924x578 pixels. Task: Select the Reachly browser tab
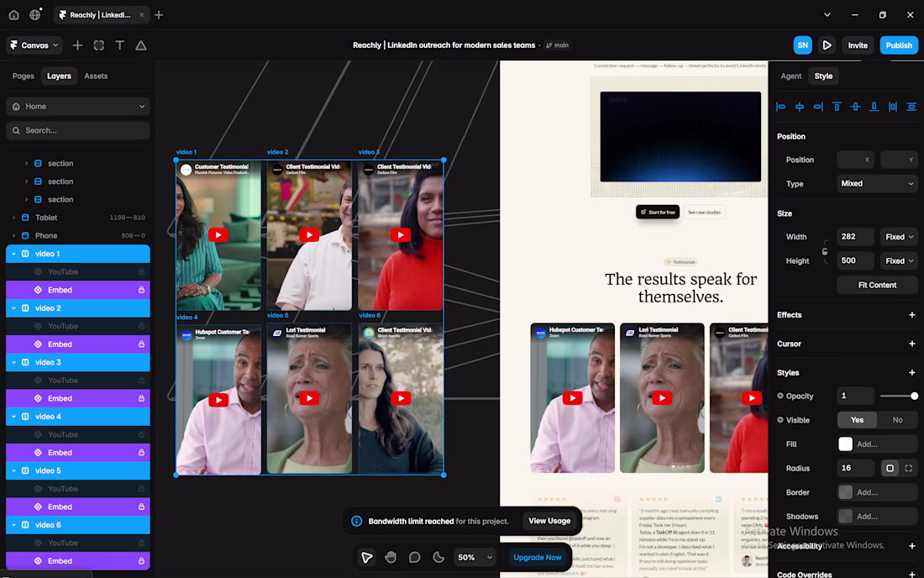point(100,15)
